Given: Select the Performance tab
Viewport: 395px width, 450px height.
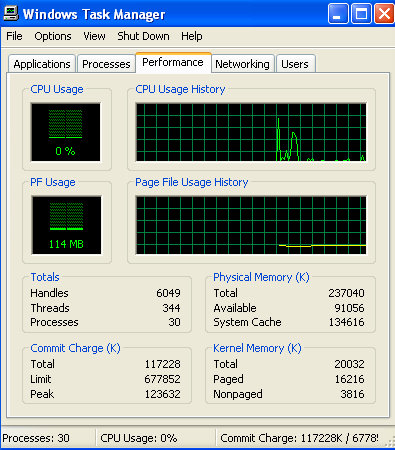Looking at the screenshot, I should tap(173, 62).
